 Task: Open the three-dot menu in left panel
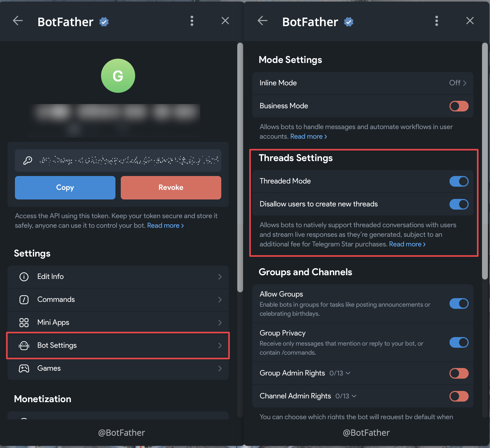point(192,21)
